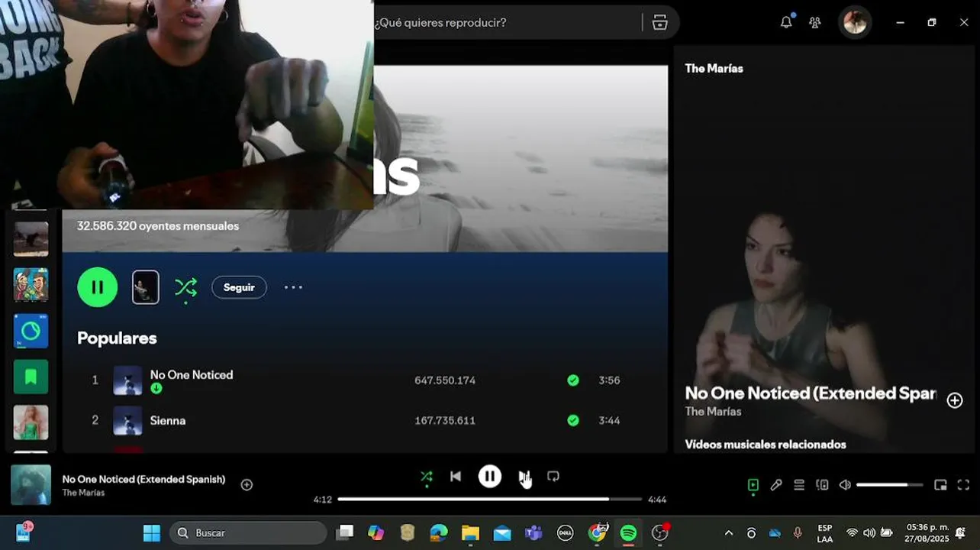Click the 4:12 elapsed time label
The height and width of the screenshot is (550, 980).
point(323,500)
